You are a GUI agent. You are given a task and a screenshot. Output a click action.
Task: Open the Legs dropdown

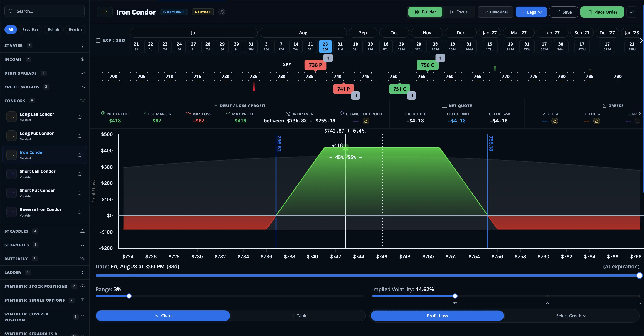531,12
